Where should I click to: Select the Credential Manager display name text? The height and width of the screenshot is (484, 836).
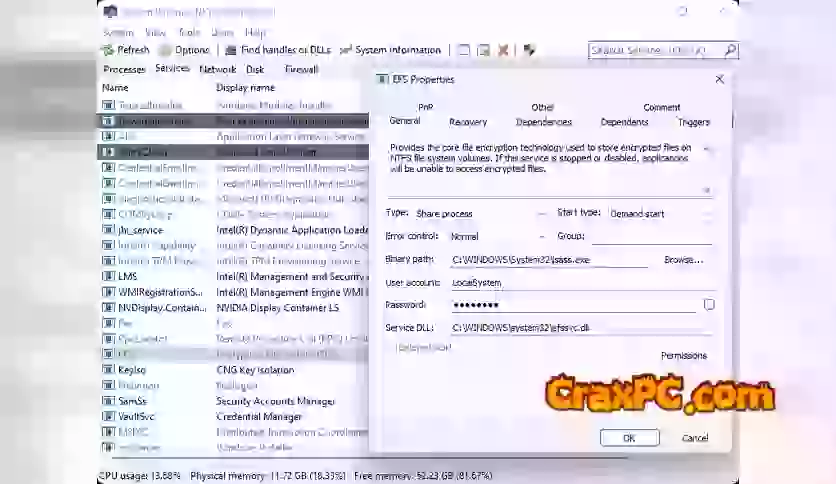pos(259,416)
